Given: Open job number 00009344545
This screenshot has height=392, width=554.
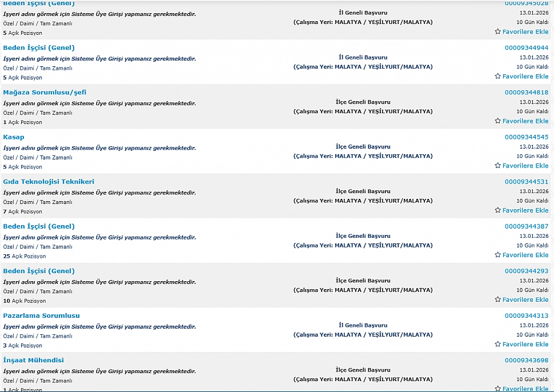Looking at the screenshot, I should (x=526, y=137).
